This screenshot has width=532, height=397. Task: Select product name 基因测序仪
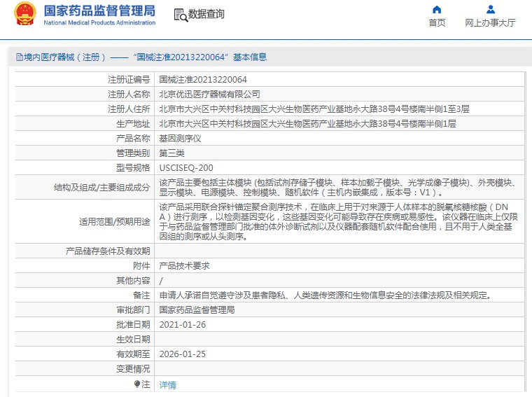180,139
